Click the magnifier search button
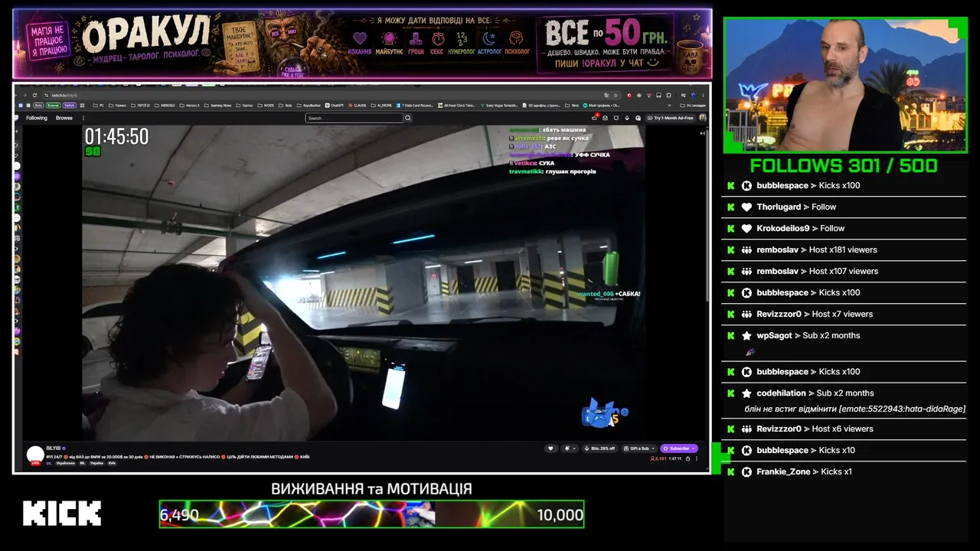The height and width of the screenshot is (551, 980). pos(408,118)
